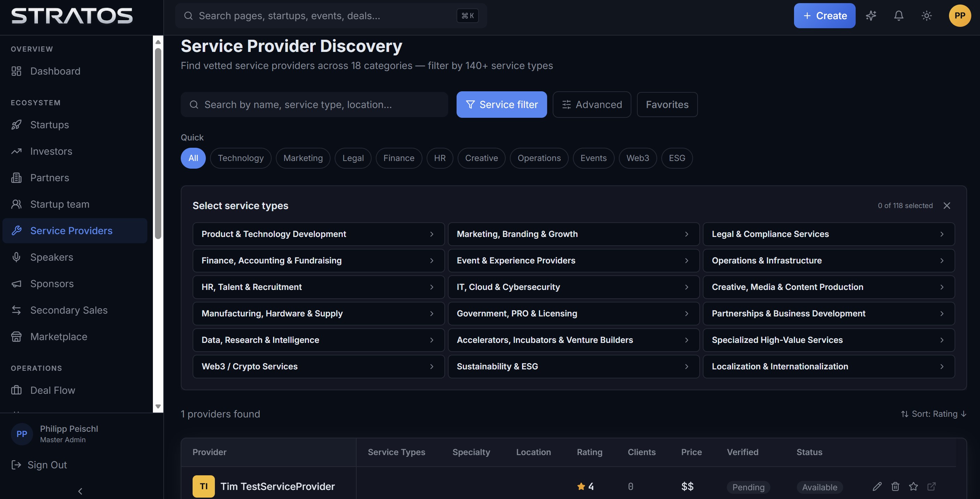Expand Web3 / Crypto Services category
This screenshot has height=499, width=980.
coord(318,367)
